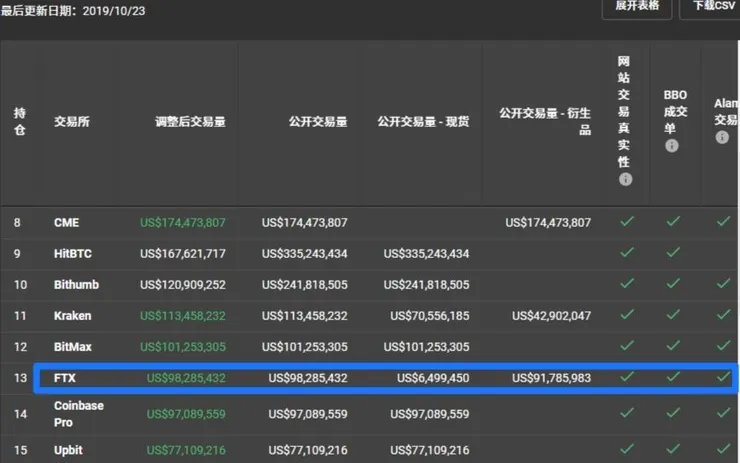Open the HitBTC exchange row

pyautogui.click(x=370, y=253)
